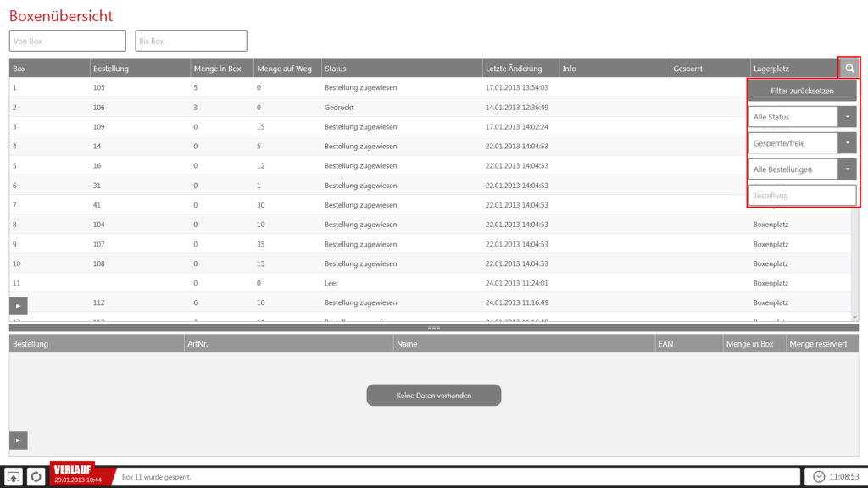Click the upload screen icon at bottom left
This screenshot has width=868, height=488.
[x=14, y=476]
